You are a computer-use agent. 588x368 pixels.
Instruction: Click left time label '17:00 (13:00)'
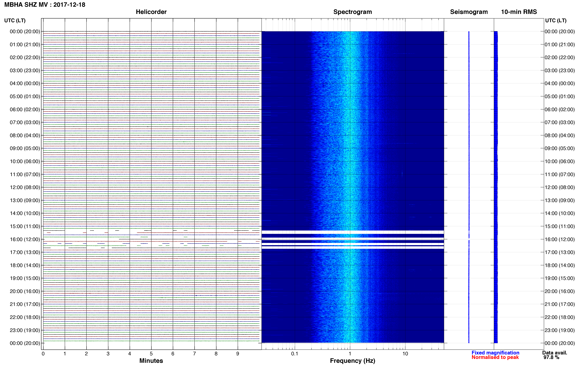coord(25,252)
